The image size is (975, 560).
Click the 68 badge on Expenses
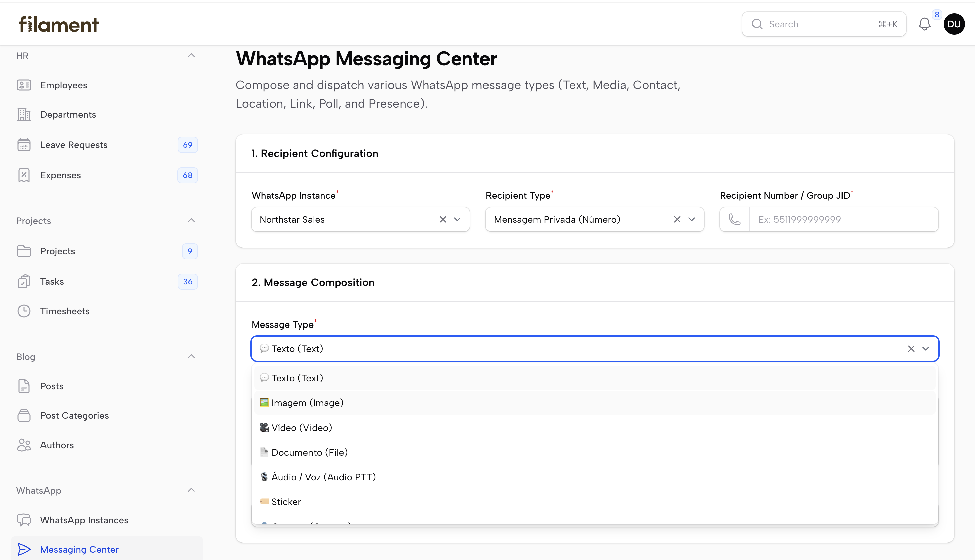click(x=188, y=175)
